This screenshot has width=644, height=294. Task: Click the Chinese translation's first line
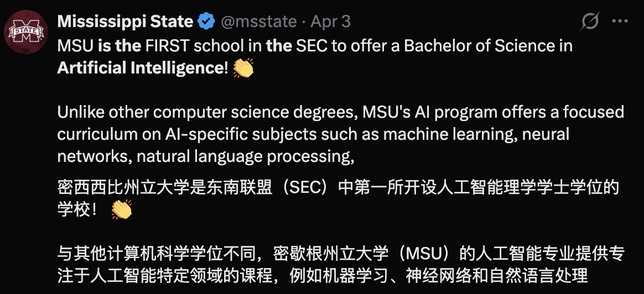pyautogui.click(x=337, y=187)
